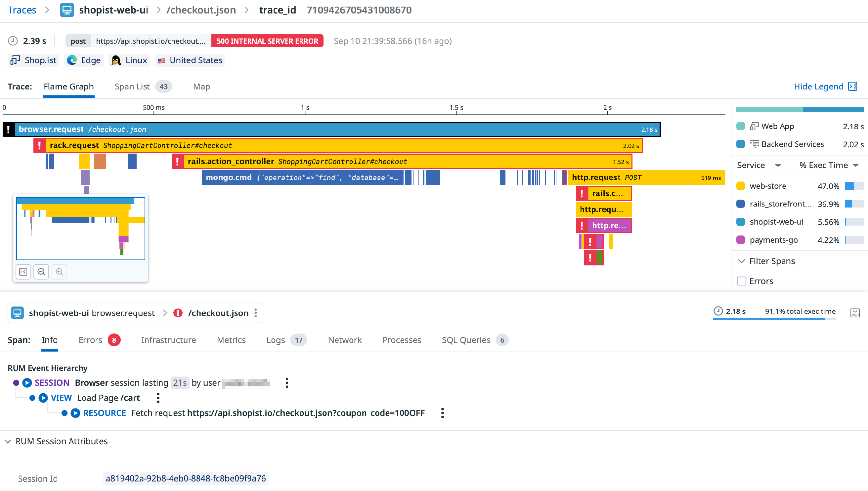This screenshot has height=491, width=868.
Task: Select the purple http.re… span
Action: point(604,225)
